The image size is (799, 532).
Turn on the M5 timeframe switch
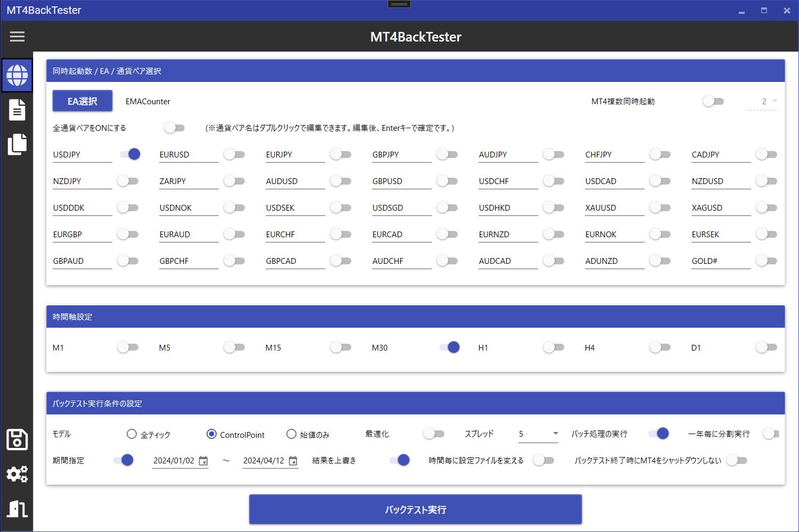click(234, 347)
